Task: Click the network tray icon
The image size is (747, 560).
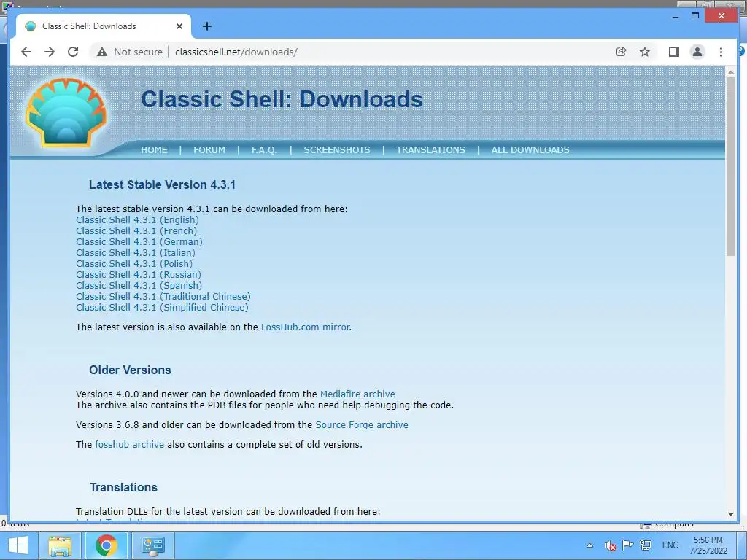Action: pyautogui.click(x=646, y=545)
